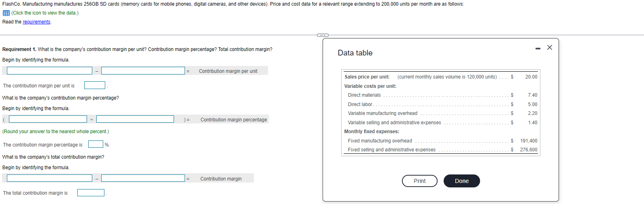Select second box of total contribution margin formula
The width and height of the screenshot is (644, 204).
143,178
